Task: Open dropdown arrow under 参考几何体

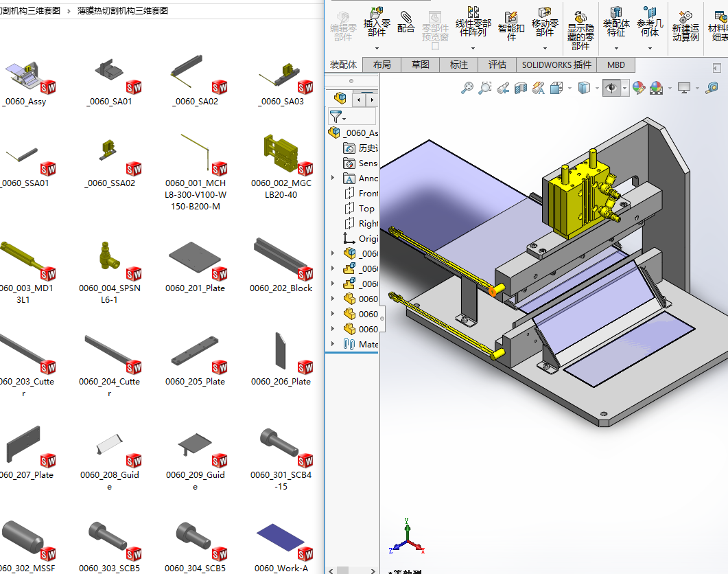Action: 650,48
